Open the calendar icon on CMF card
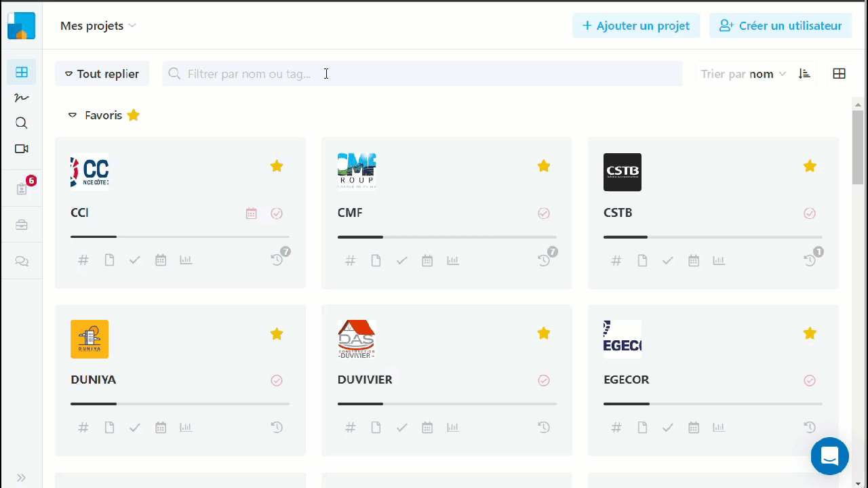This screenshot has width=868, height=488. 427,260
